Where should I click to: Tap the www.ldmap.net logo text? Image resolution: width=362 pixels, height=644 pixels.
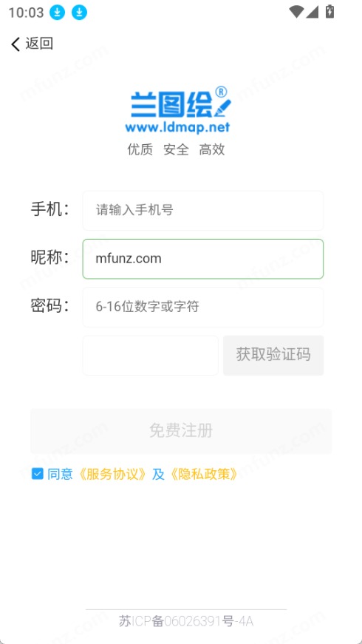(x=177, y=127)
